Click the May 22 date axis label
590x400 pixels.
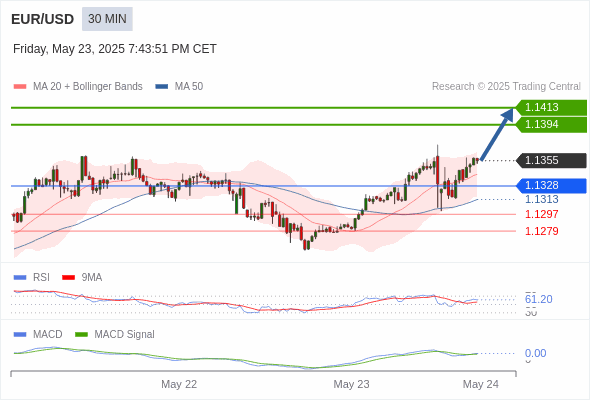tap(179, 384)
